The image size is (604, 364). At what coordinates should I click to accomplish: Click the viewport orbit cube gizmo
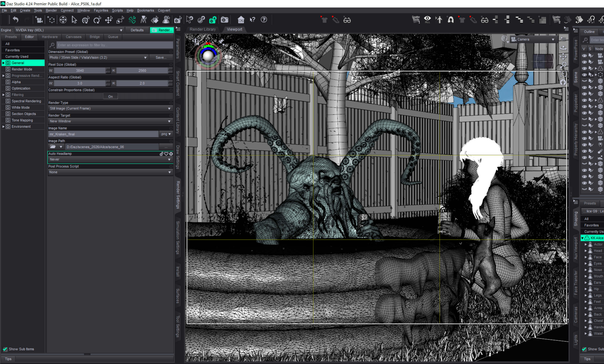[543, 61]
